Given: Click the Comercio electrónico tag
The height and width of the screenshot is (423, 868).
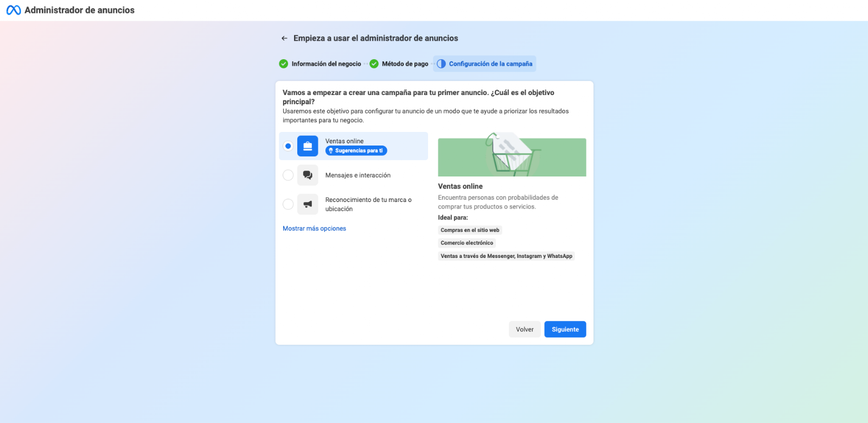Looking at the screenshot, I should click(467, 243).
